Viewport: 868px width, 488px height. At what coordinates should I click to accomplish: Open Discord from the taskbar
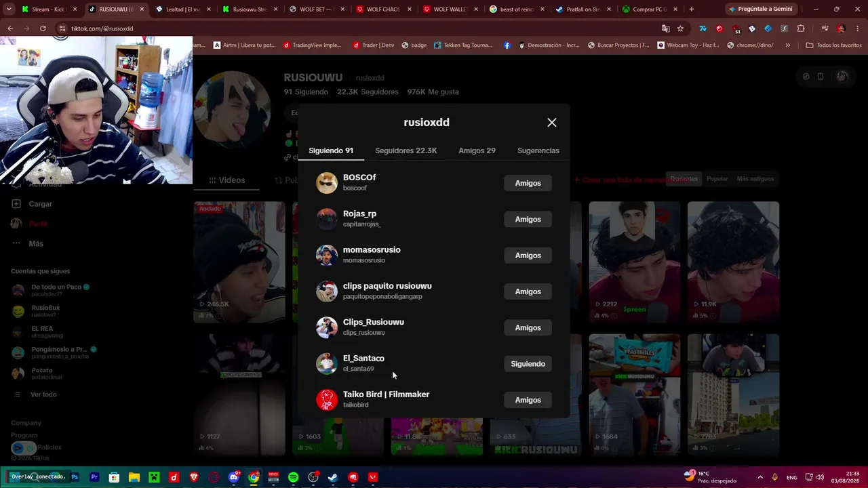click(234, 477)
